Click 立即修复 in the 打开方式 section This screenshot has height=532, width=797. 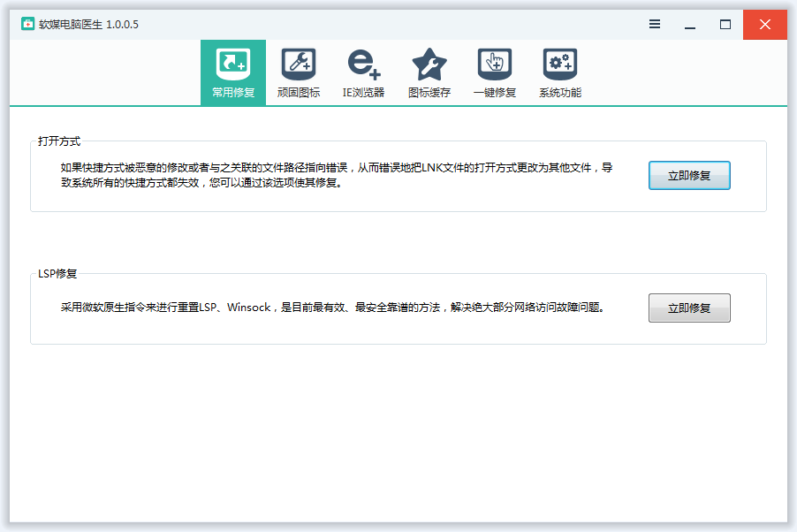[689, 176]
